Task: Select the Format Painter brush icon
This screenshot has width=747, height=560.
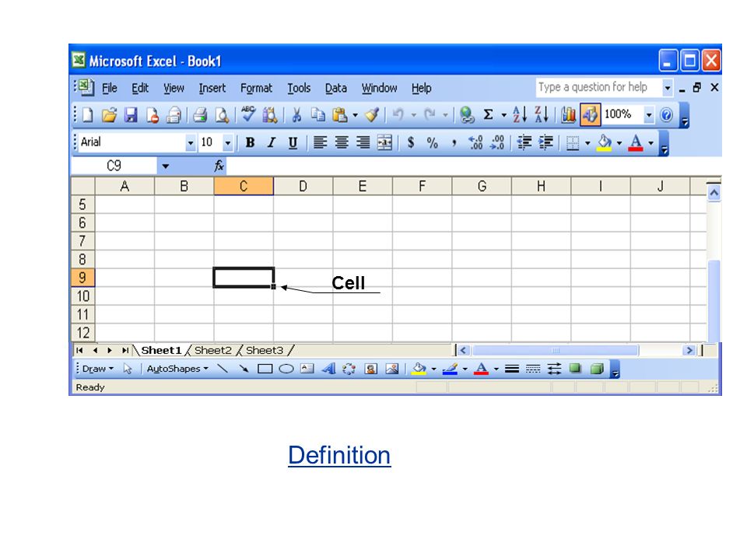Action: click(x=372, y=115)
